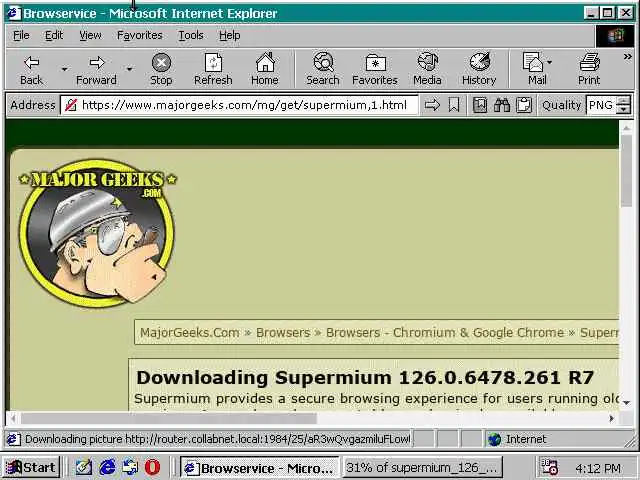Click the Windows flag throbber logo

(615, 36)
